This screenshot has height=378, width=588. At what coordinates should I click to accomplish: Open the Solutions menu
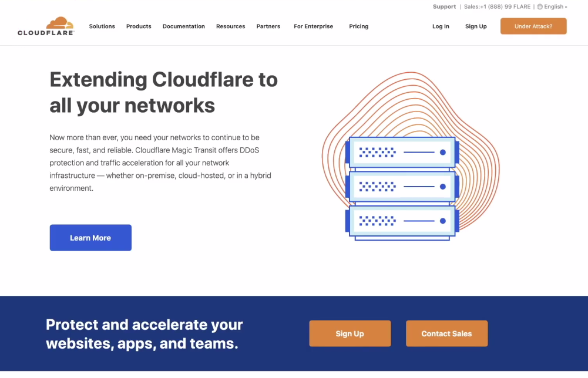(x=102, y=26)
